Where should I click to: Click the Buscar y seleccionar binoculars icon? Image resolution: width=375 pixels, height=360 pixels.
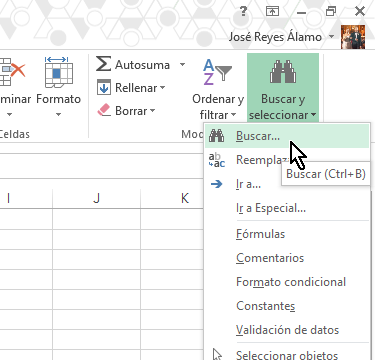pos(283,72)
